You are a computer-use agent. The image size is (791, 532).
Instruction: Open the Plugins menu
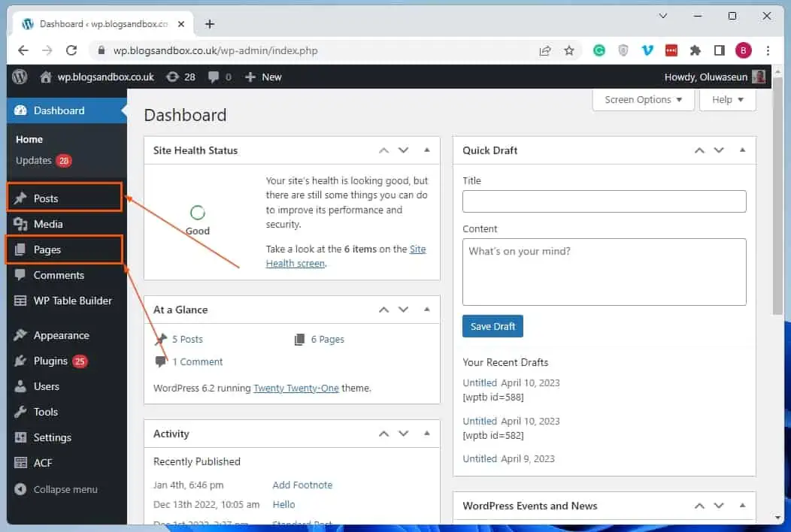(x=67, y=361)
